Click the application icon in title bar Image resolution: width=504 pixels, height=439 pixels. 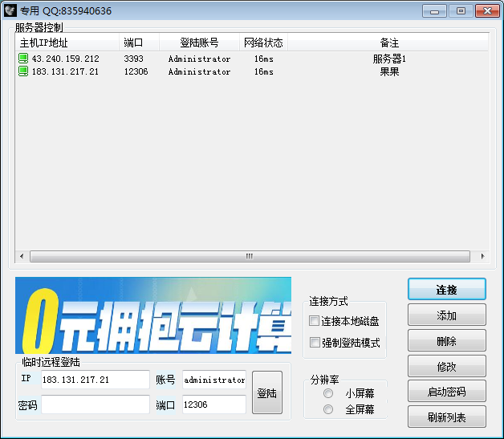(x=10, y=10)
